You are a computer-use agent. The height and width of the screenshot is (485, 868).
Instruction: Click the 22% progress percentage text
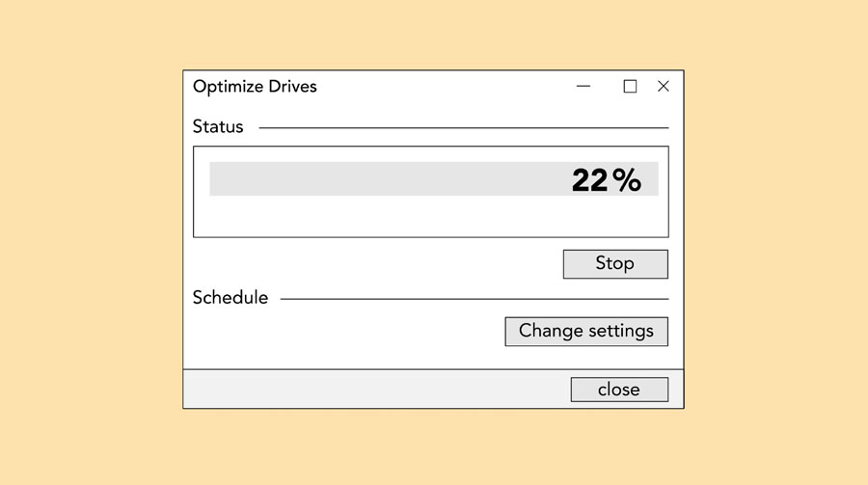(606, 179)
